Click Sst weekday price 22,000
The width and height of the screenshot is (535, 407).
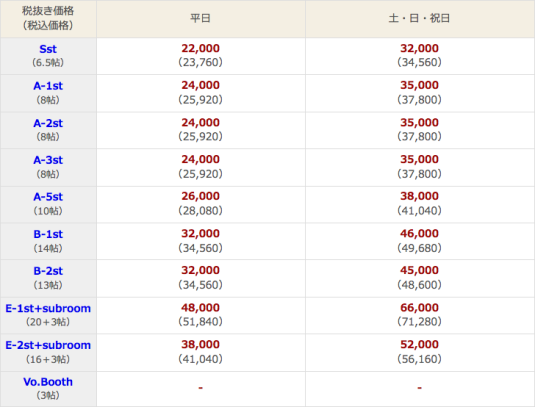[x=201, y=48]
